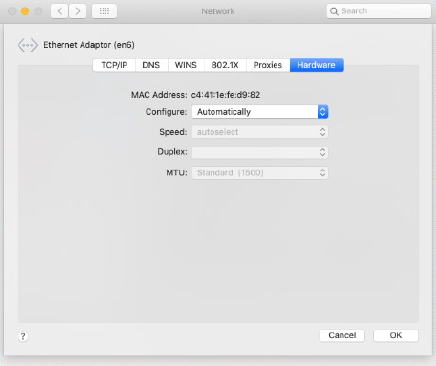The width and height of the screenshot is (436, 366).
Task: Switch to the DNS tab
Action: 151,65
